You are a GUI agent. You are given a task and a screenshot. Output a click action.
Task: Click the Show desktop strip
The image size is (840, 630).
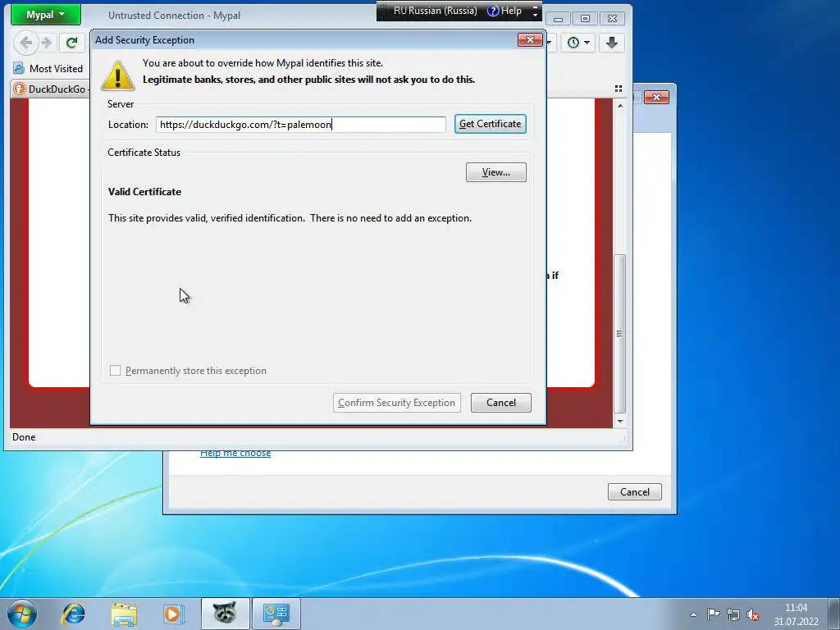click(x=834, y=614)
